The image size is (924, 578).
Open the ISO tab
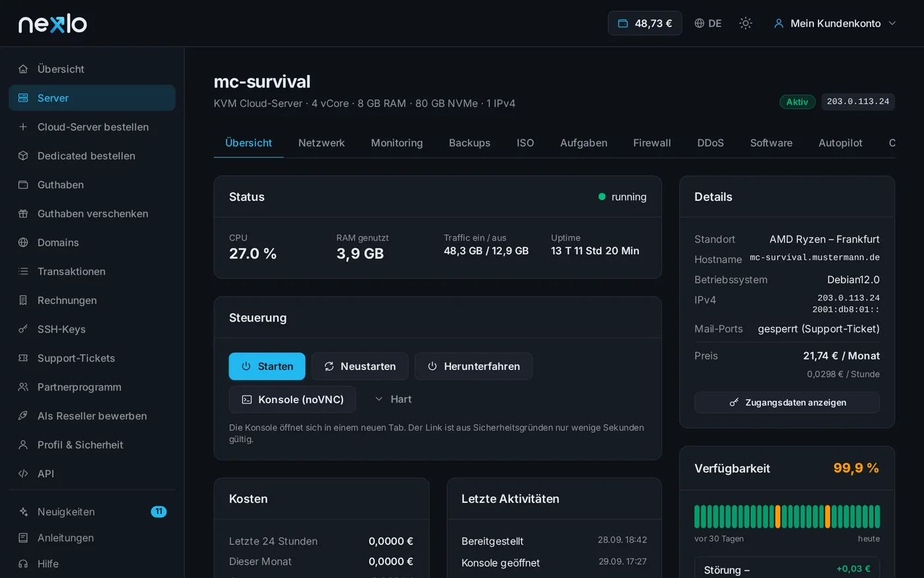tap(525, 143)
